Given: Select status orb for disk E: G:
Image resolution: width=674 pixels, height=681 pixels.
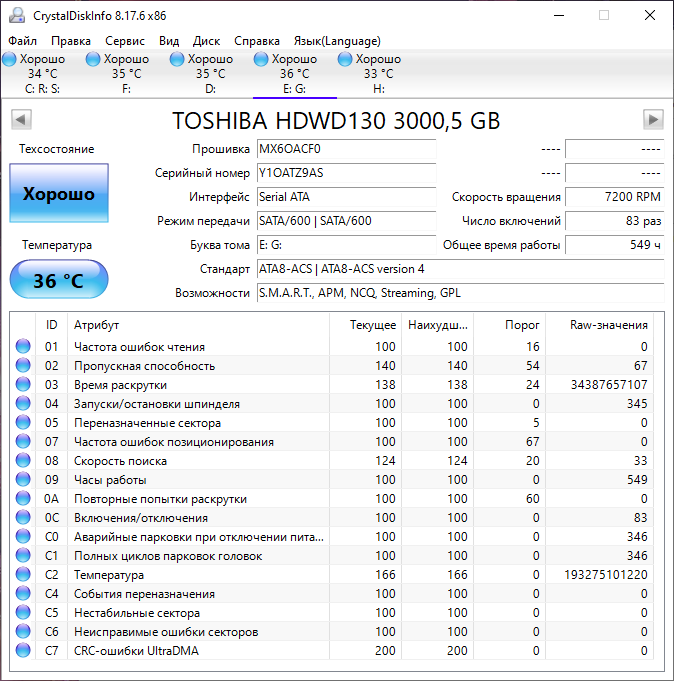Looking at the screenshot, I should point(261,59).
